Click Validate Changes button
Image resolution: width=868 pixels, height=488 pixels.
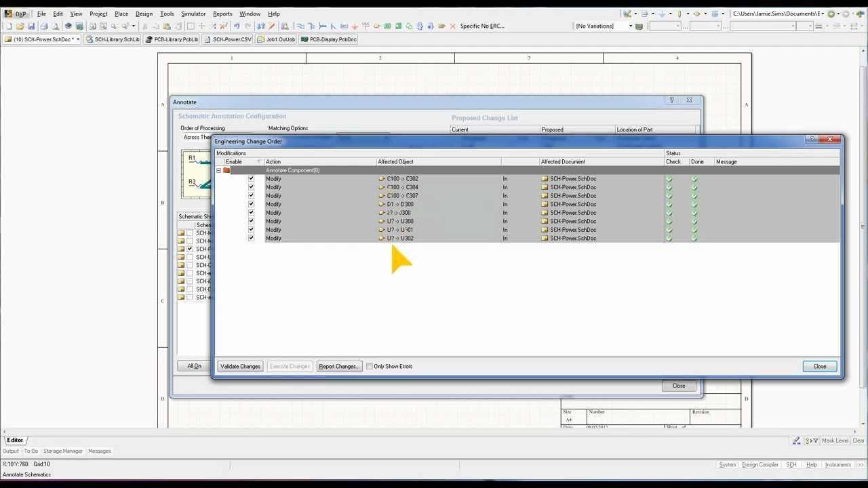pyautogui.click(x=240, y=367)
